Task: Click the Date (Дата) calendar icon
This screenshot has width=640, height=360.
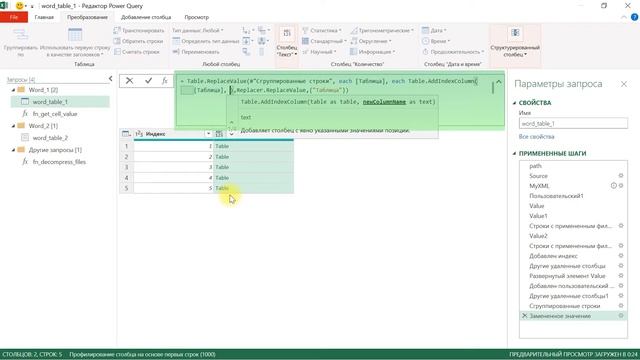Action: (425, 30)
